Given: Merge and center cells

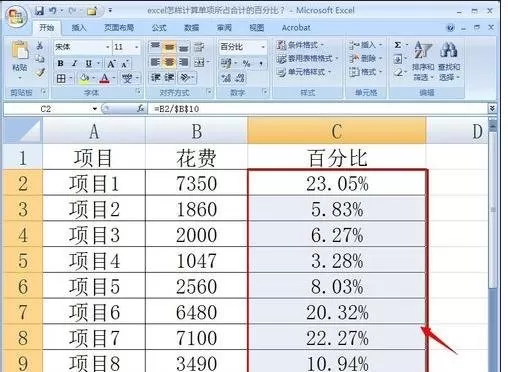Looking at the screenshot, I should [200, 62].
